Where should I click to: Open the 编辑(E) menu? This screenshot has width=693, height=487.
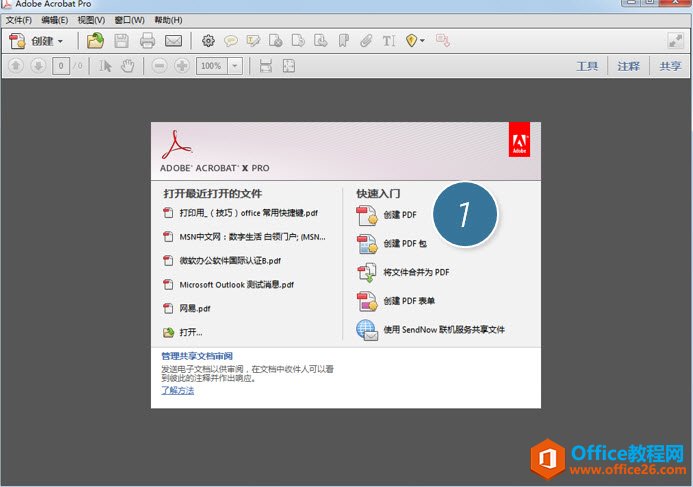pos(54,20)
